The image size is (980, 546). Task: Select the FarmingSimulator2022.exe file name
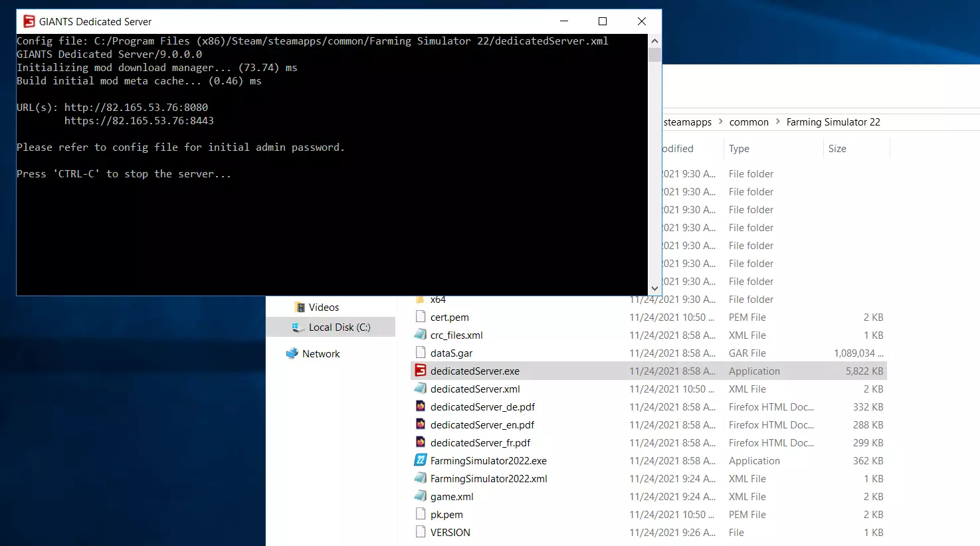[x=488, y=461]
